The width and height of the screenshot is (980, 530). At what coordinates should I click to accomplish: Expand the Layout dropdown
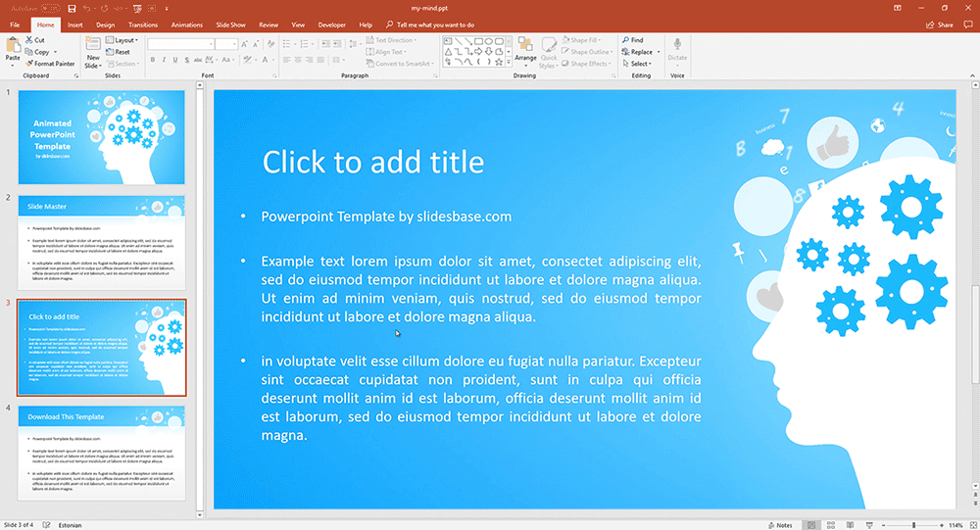124,40
